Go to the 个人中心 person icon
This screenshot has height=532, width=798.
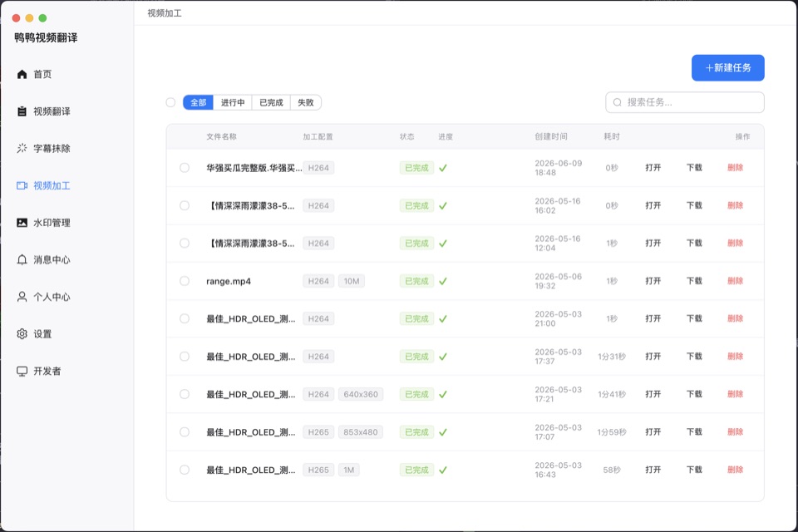(22, 297)
